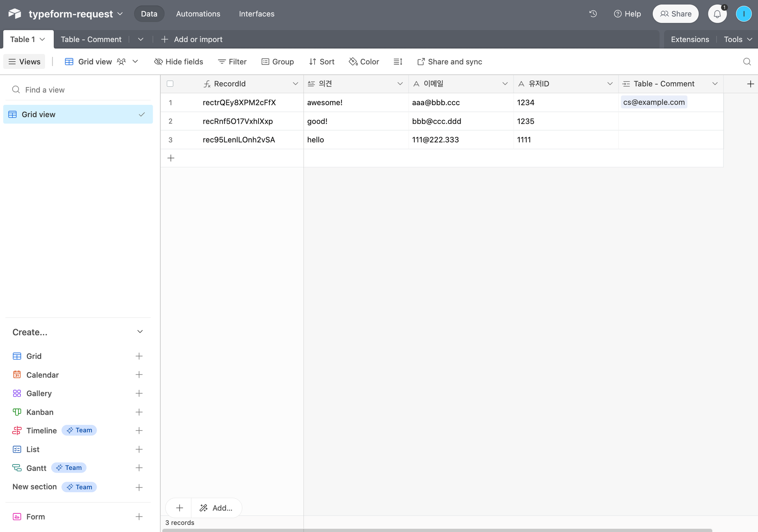The image size is (758, 532).
Task: Click Share and sync
Action: pyautogui.click(x=449, y=62)
